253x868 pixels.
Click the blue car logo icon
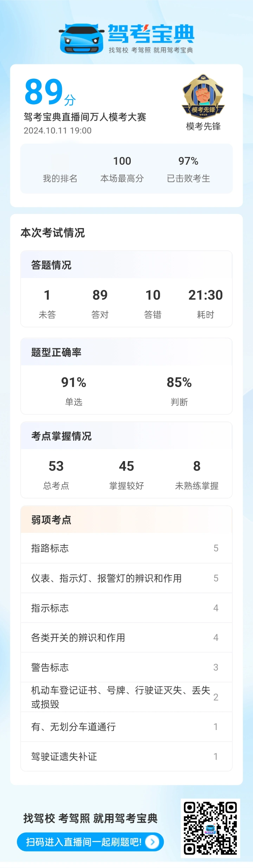coord(82,39)
